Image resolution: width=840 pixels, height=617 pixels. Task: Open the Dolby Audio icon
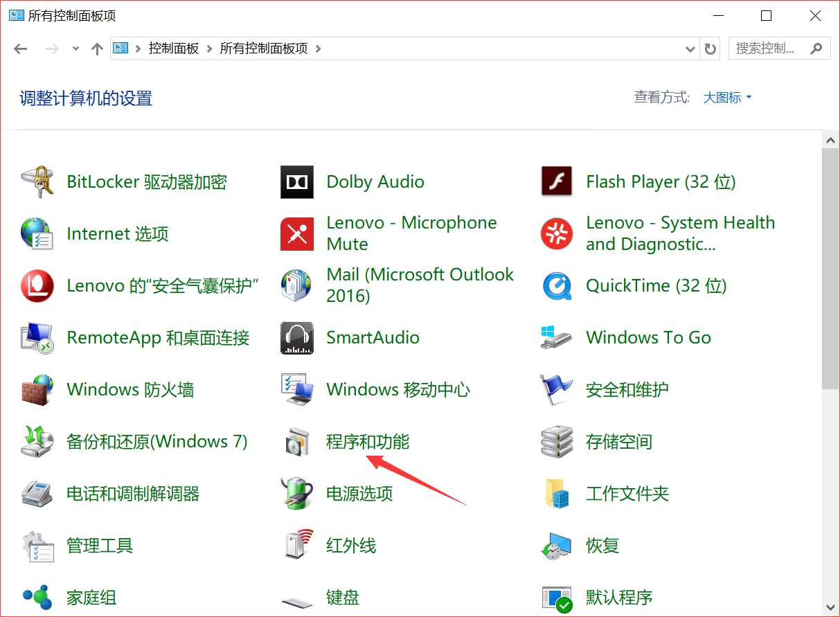coord(297,182)
